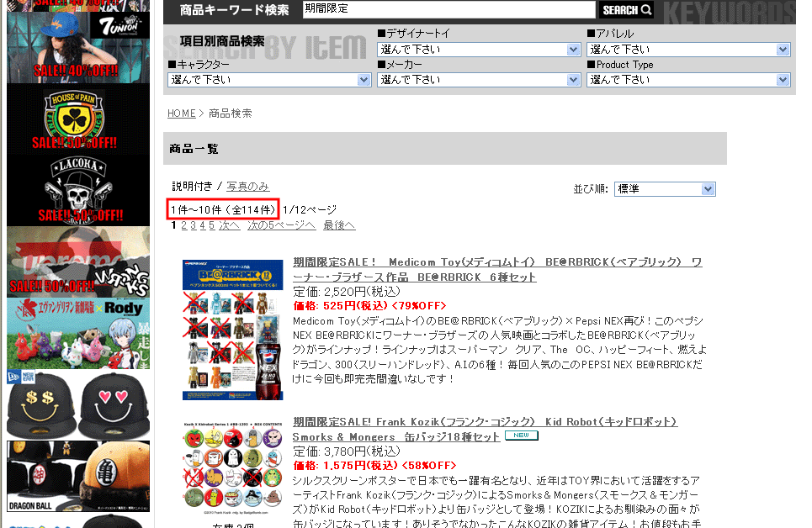Open the La Coka skull SALE banner
This screenshot has width=812, height=528.
pyautogui.click(x=78, y=191)
